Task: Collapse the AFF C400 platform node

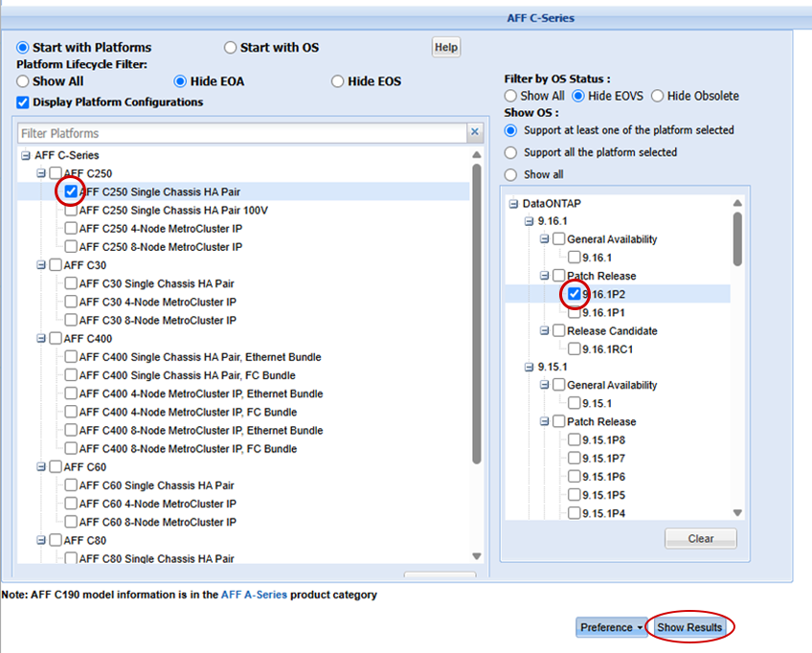Action: click(x=41, y=338)
